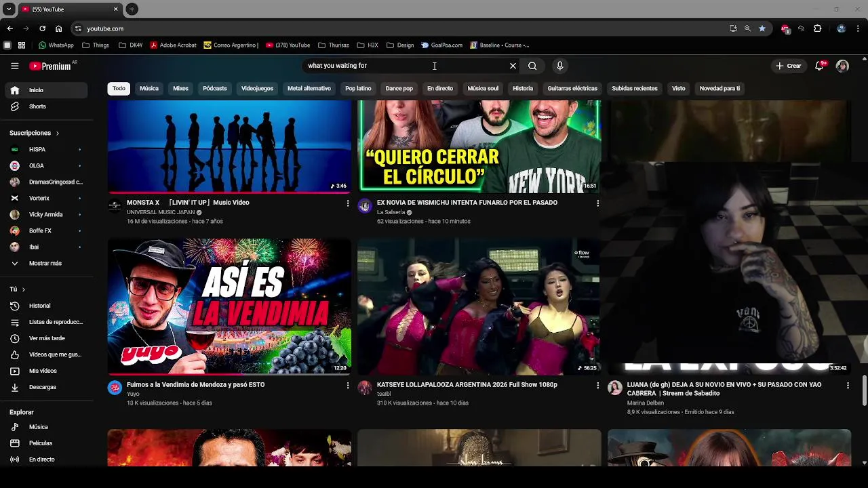Open Vídeos que me gustan entry
This screenshot has height=488, width=868.
tap(47, 354)
